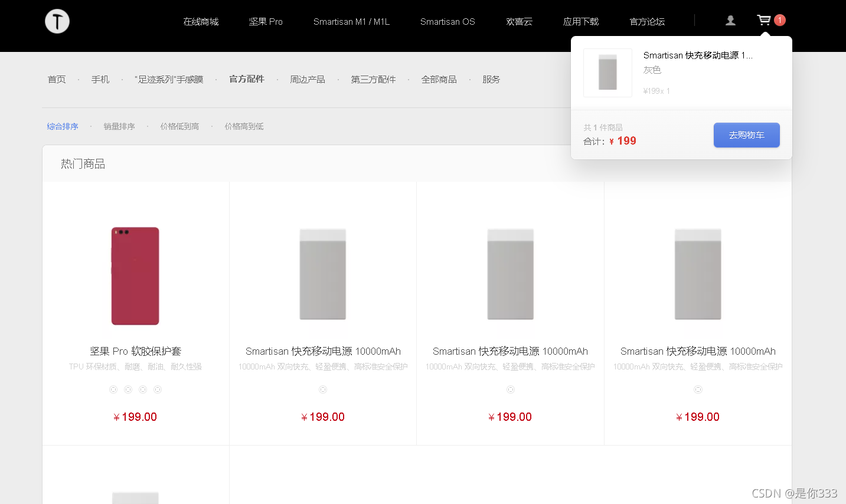This screenshot has width=846, height=504.
Task: Open 应用下载 in top navigation
Action: pos(581,22)
